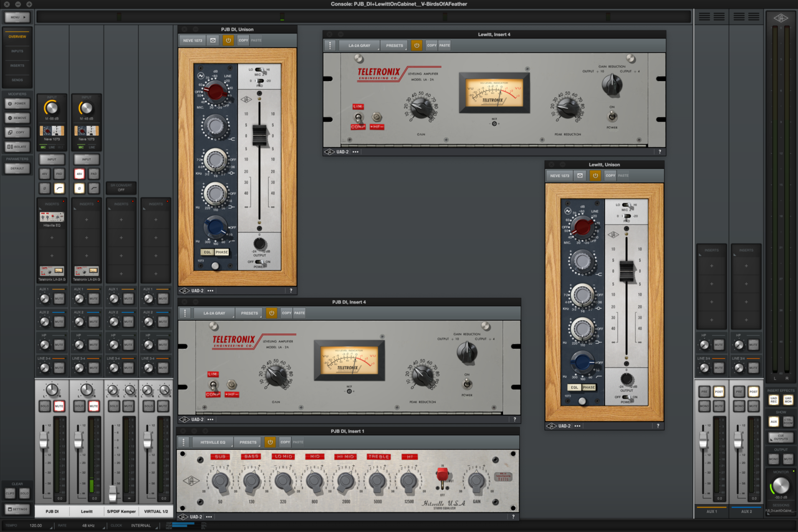Open the CUE OUTPUTS panel
Viewport: 798px width, 532px height.
781,437
